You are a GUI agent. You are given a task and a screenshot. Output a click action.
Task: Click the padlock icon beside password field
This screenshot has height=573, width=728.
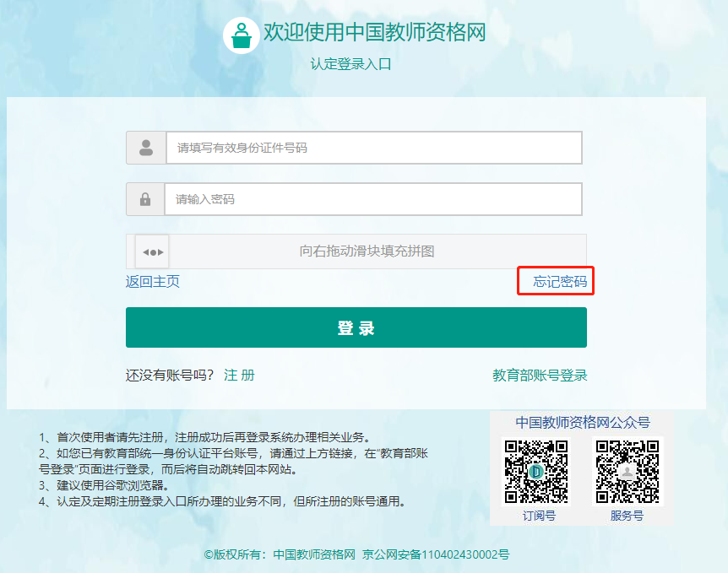[145, 200]
